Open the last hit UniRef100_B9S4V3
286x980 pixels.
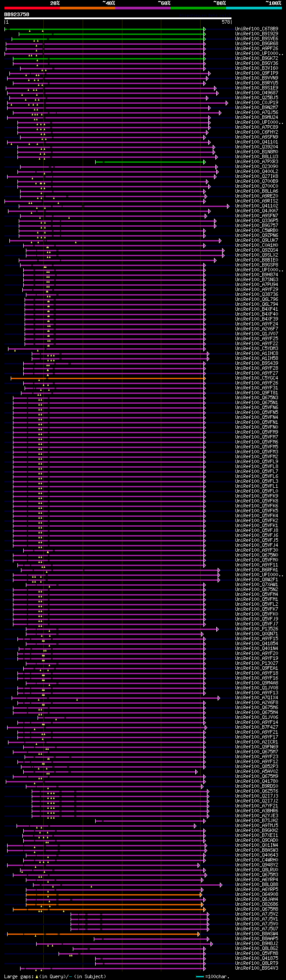pos(257,968)
